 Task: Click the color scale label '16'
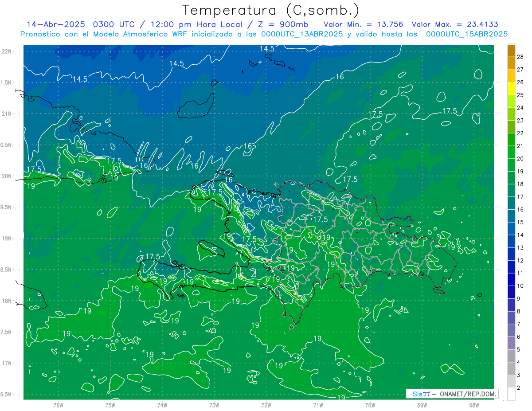520,209
